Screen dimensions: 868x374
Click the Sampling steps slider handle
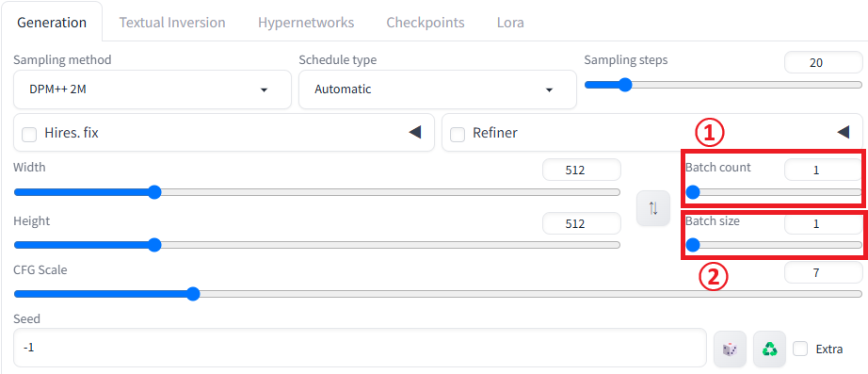pyautogui.click(x=625, y=86)
